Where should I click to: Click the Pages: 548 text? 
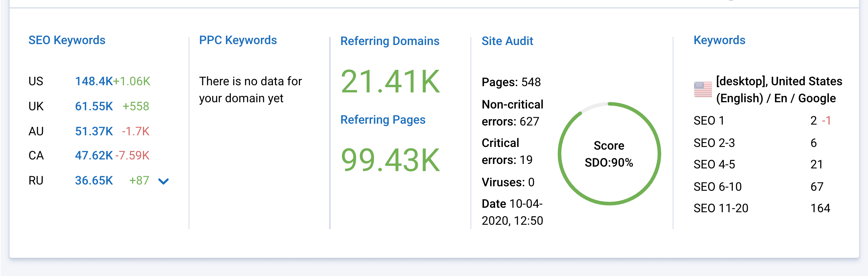[511, 82]
